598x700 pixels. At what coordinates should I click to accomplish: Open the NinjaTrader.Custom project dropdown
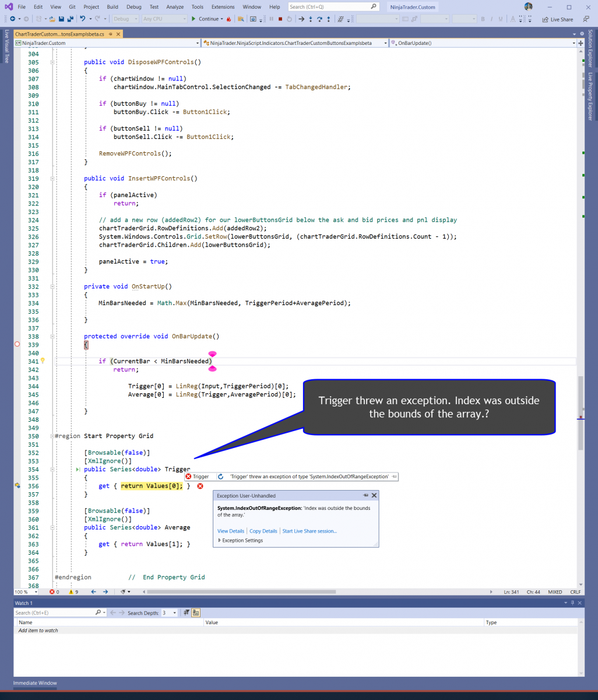tap(197, 43)
